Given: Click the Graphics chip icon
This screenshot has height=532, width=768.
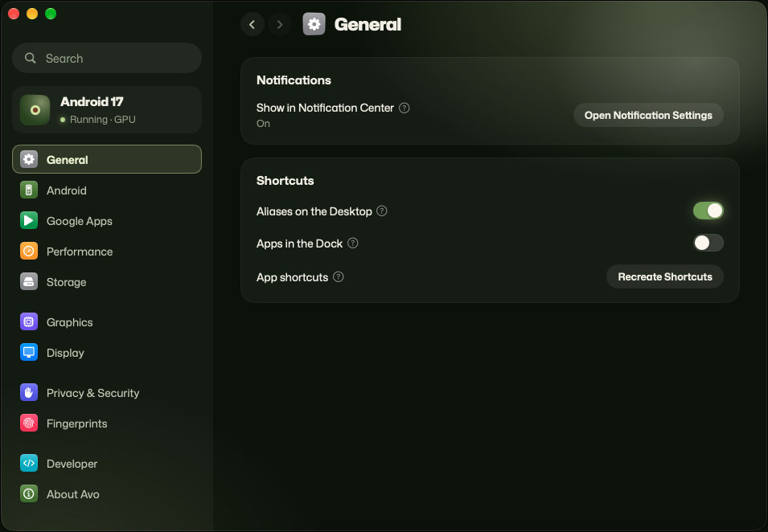Looking at the screenshot, I should click(x=29, y=322).
